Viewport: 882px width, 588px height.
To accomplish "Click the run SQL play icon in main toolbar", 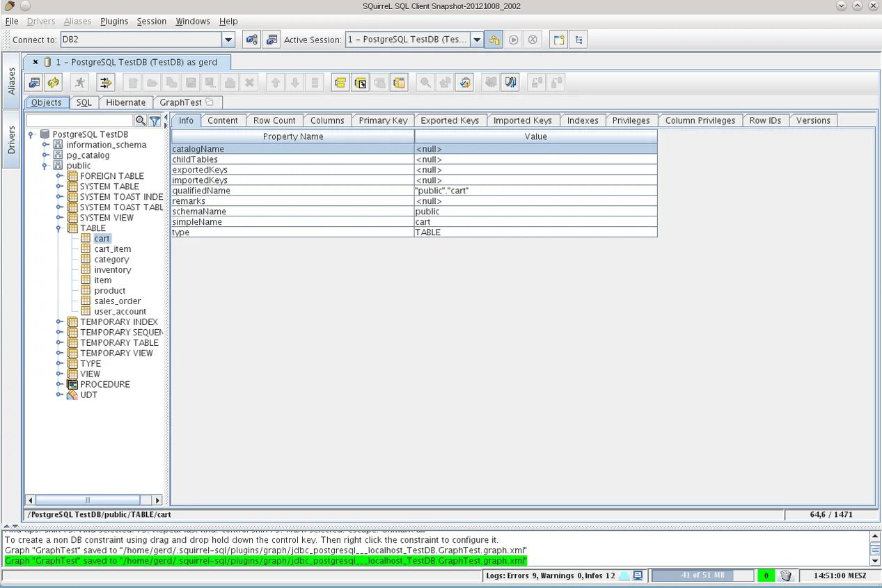I will [x=513, y=40].
